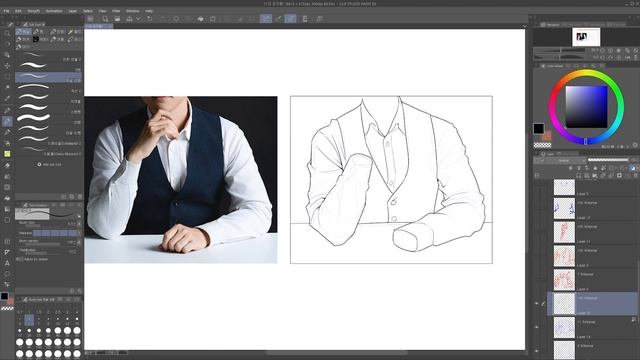Click the New layer folder icon
The width and height of the screenshot is (640, 360).
pyautogui.click(x=595, y=175)
